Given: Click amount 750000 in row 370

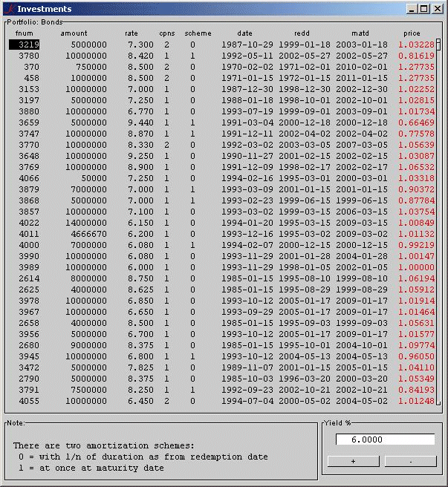Looking at the screenshot, I should click(x=91, y=67).
